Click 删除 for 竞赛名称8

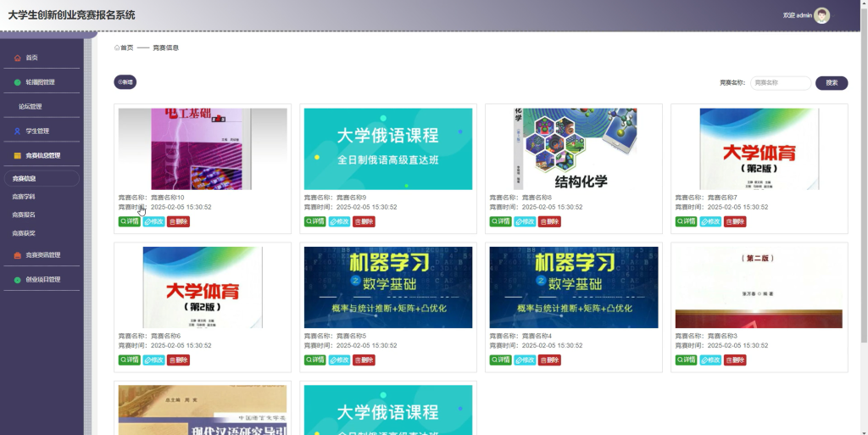pyautogui.click(x=549, y=221)
